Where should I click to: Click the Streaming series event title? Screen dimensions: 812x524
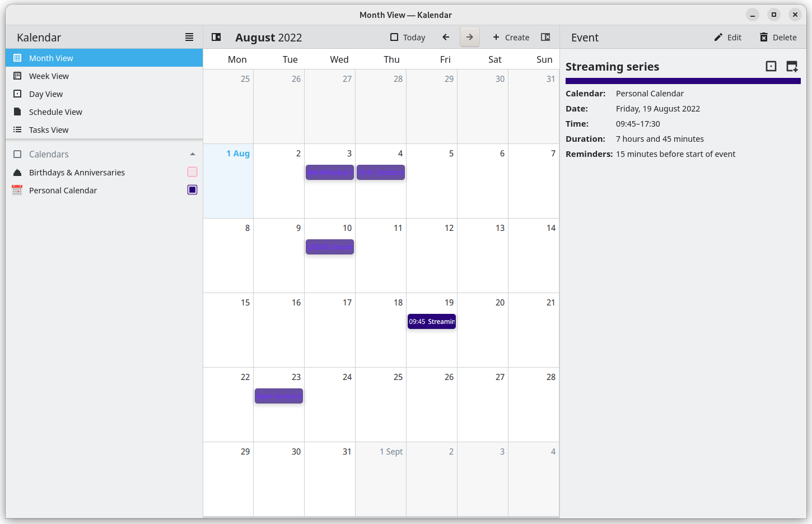click(x=612, y=67)
